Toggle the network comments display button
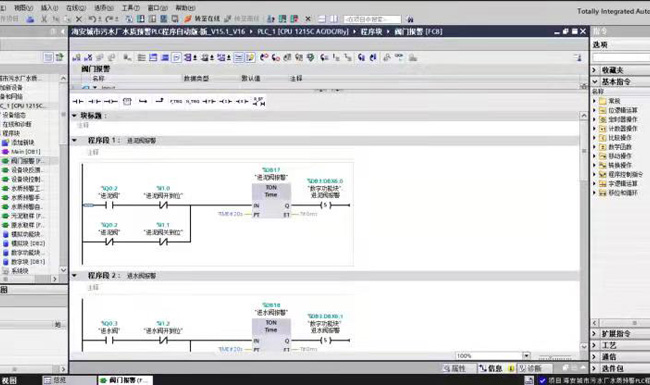650x385 pixels. click(239, 58)
